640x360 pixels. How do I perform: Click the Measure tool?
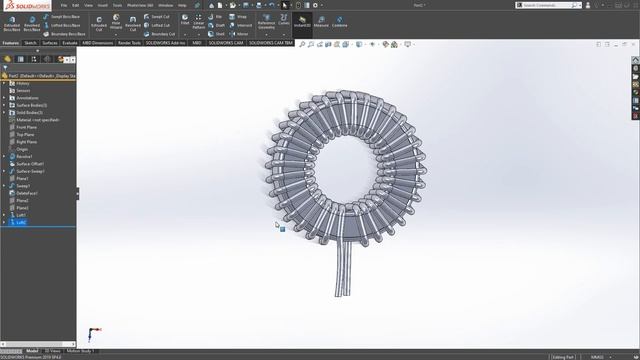coord(321,22)
